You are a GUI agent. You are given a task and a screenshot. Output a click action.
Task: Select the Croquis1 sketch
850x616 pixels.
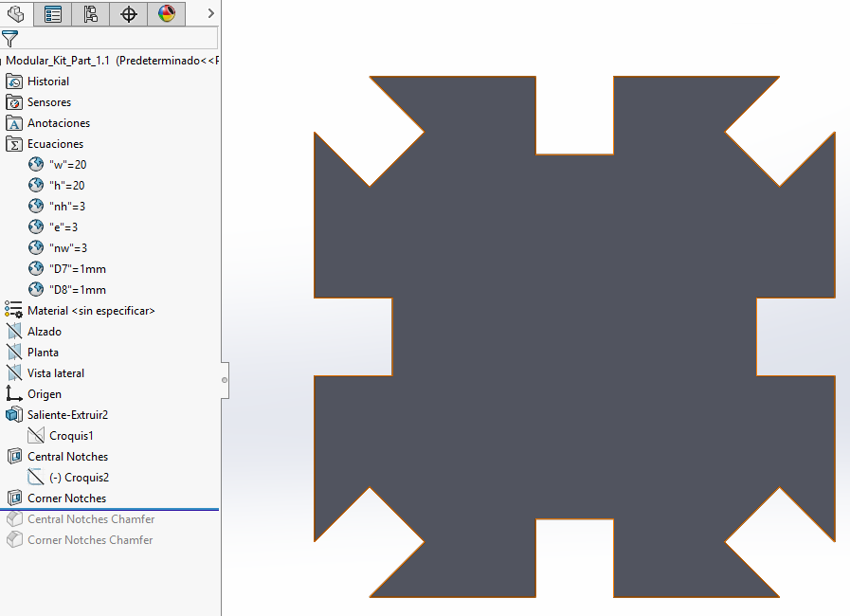(x=71, y=436)
